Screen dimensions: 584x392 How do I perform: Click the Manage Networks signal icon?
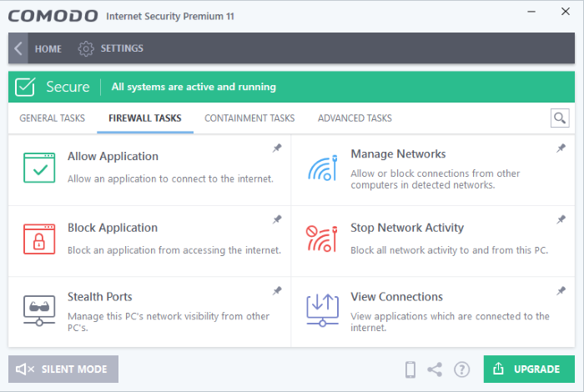(322, 168)
